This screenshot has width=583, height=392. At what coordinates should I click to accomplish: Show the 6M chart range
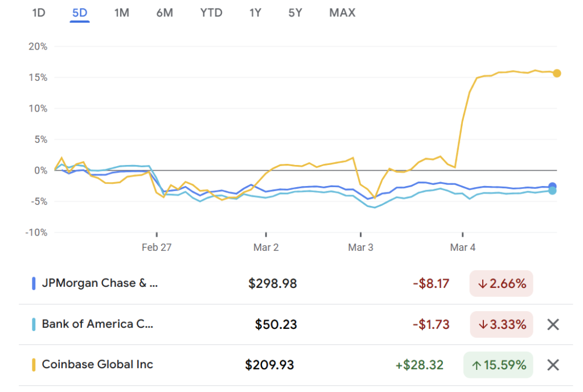click(165, 13)
